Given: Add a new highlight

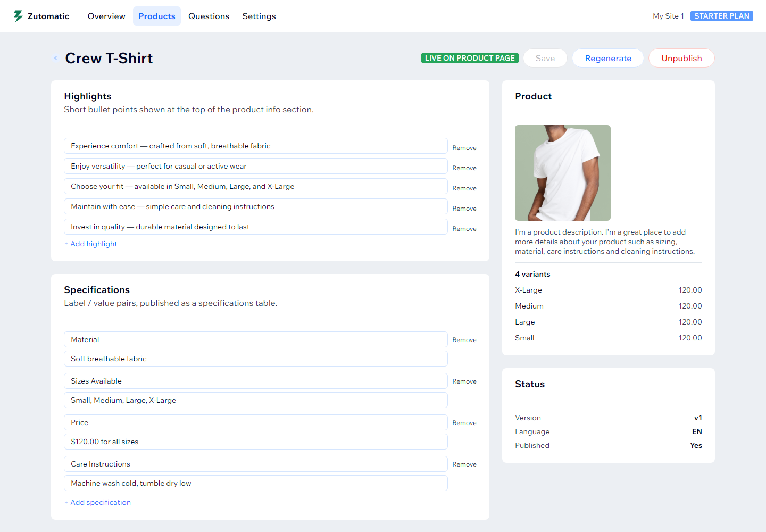Looking at the screenshot, I should (91, 244).
